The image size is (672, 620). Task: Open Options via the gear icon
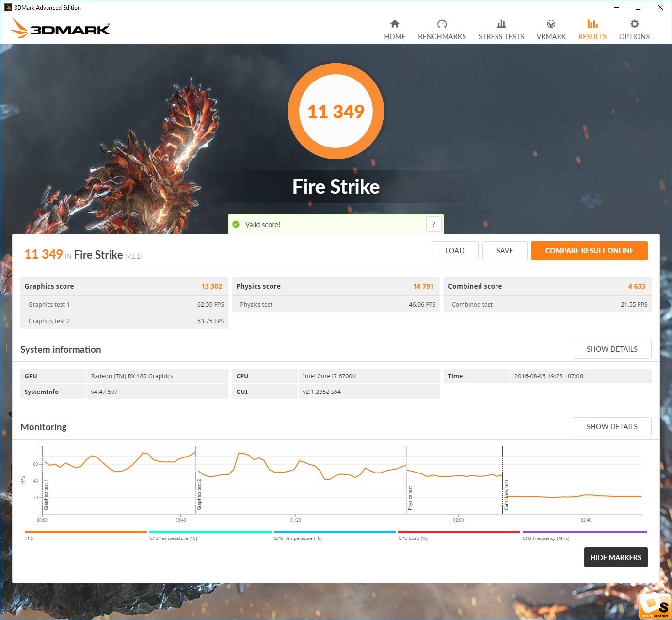coord(634,24)
